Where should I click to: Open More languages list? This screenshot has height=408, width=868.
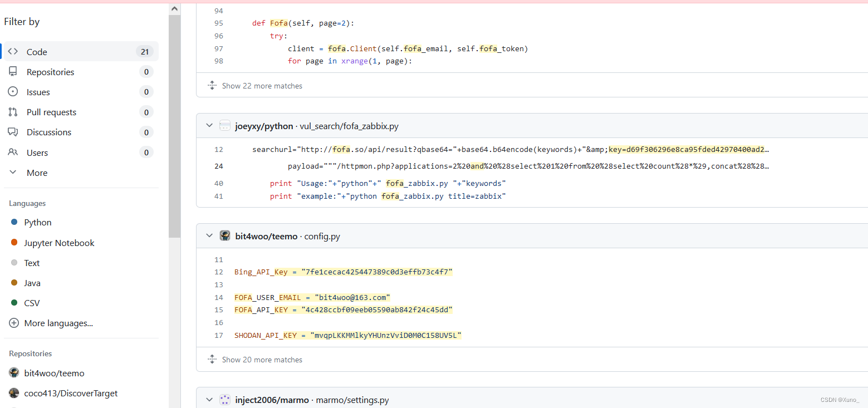58,323
